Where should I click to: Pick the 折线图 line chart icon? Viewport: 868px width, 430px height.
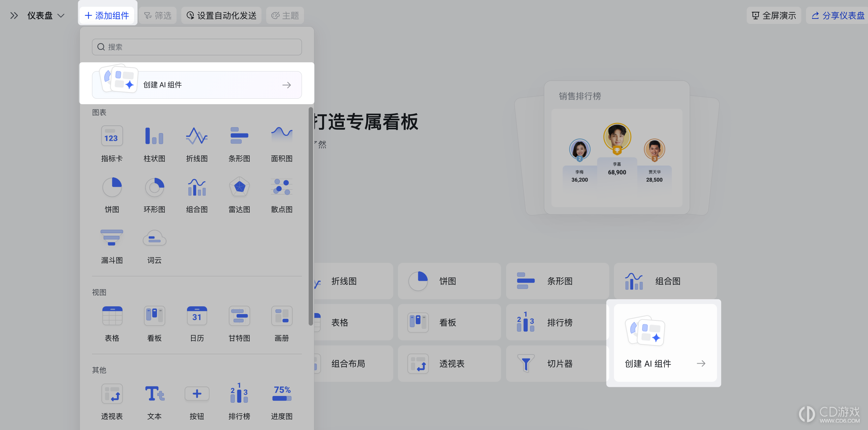pyautogui.click(x=197, y=136)
